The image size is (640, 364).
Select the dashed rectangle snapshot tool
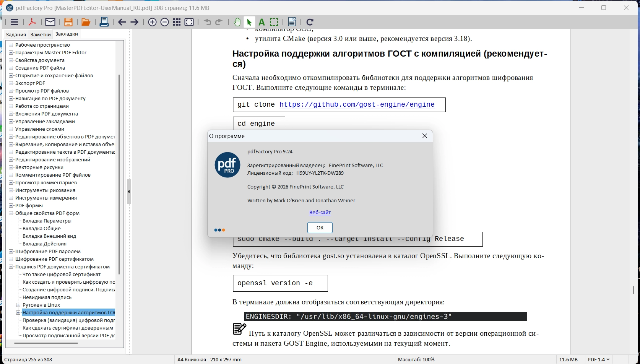tap(274, 22)
